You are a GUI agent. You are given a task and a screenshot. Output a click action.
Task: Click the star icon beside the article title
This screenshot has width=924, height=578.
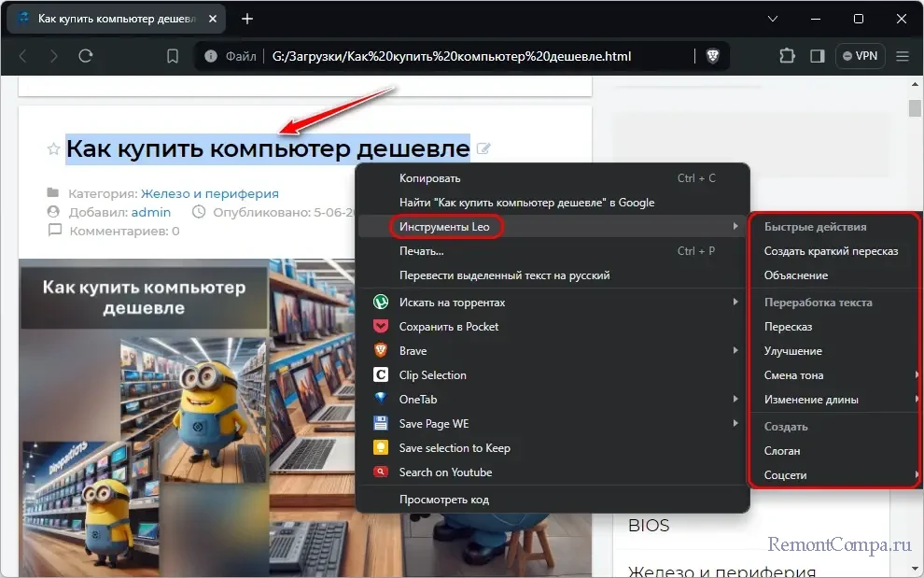(x=53, y=148)
